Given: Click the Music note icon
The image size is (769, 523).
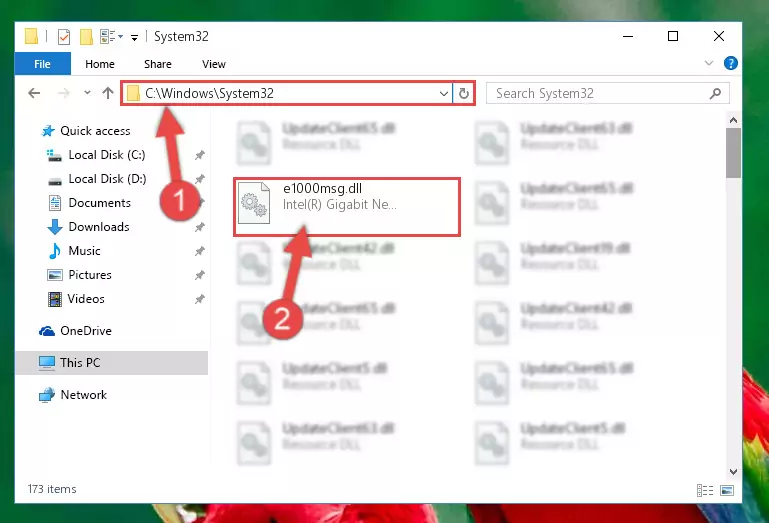Looking at the screenshot, I should pyautogui.click(x=55, y=251).
